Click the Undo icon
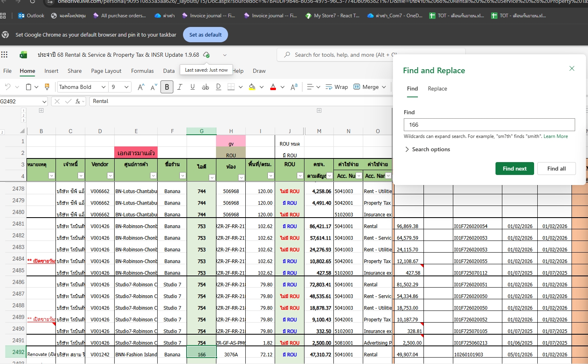The image size is (588, 364). click(8, 87)
